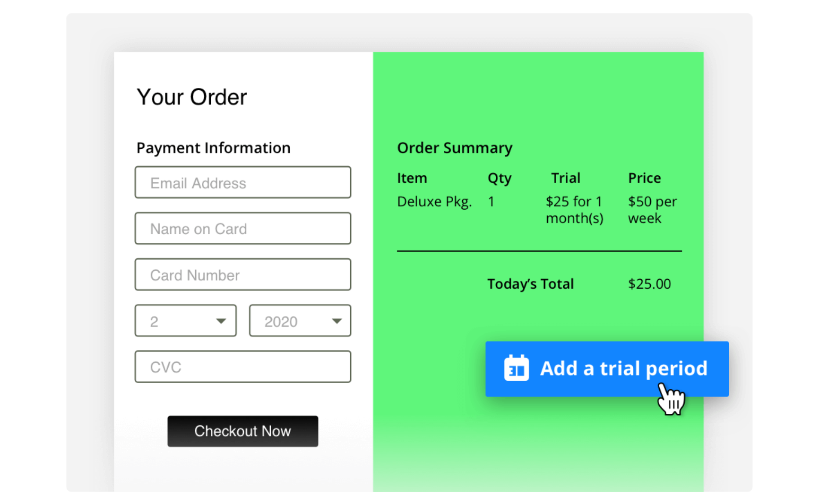Viewport: 819px width, 504px height.
Task: Focus the CVC input field
Action: pyautogui.click(x=242, y=367)
